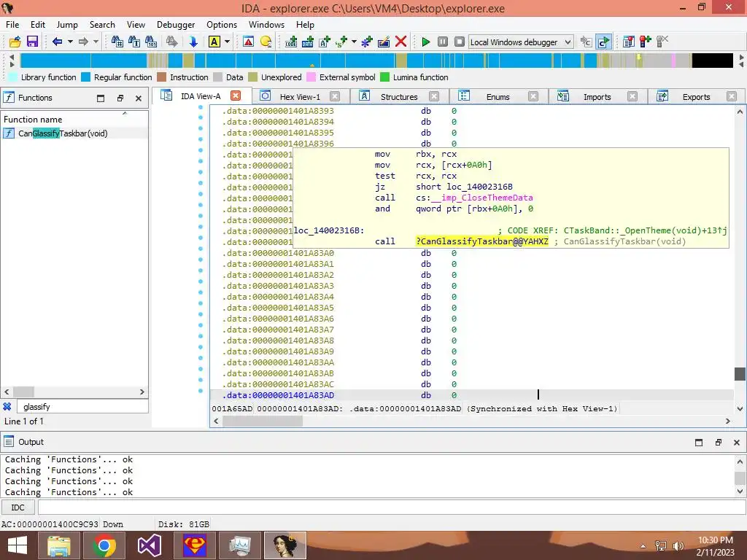This screenshot has height=560, width=747.
Task: Open the Debugger menu
Action: point(176,25)
